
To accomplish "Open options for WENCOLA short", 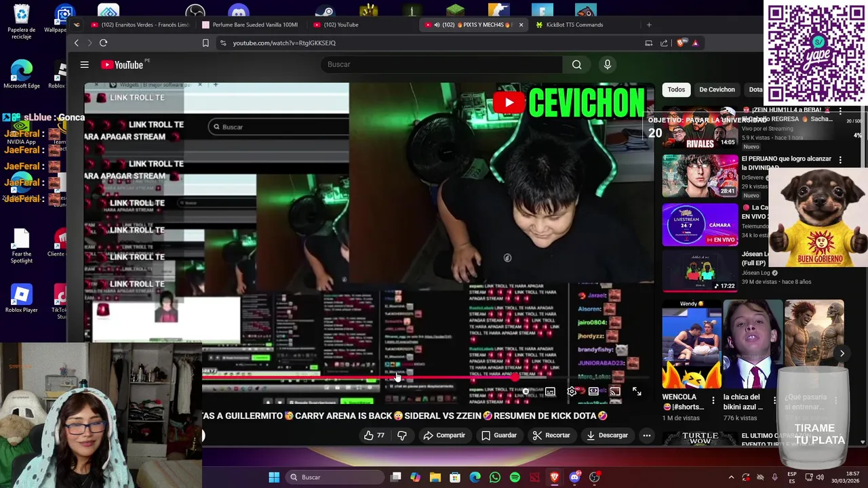I will 713,401.
